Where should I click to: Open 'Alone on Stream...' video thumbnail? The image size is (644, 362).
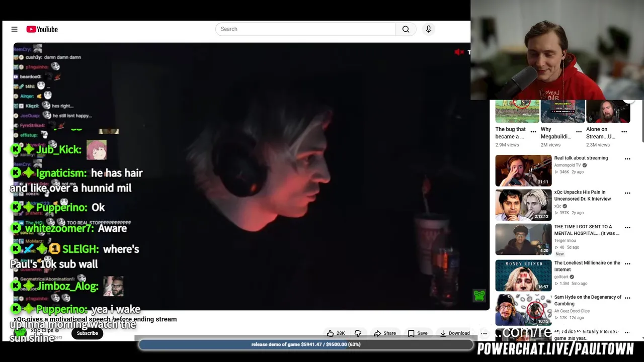pyautogui.click(x=608, y=111)
